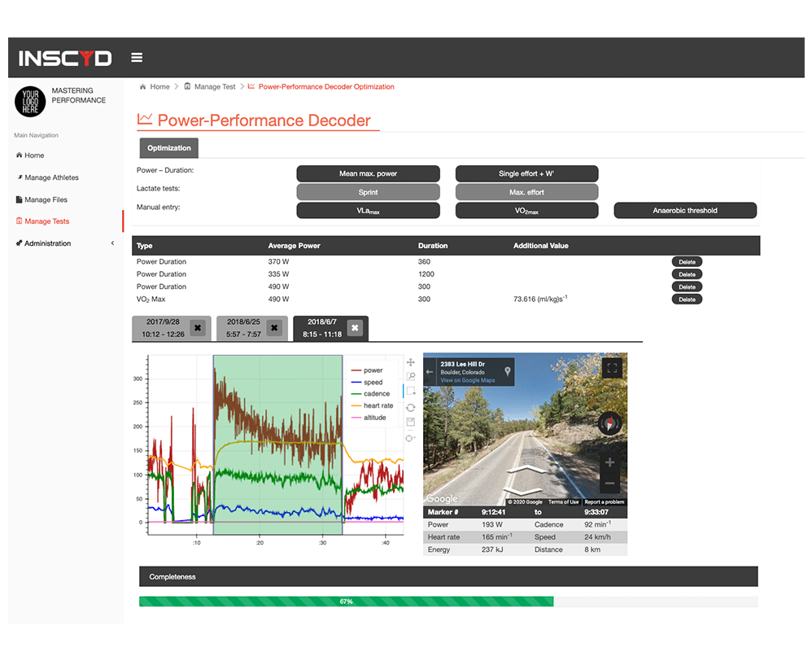Screen dimensions: 812x661
Task: Enter Street View fullscreen mode
Action: [x=613, y=369]
